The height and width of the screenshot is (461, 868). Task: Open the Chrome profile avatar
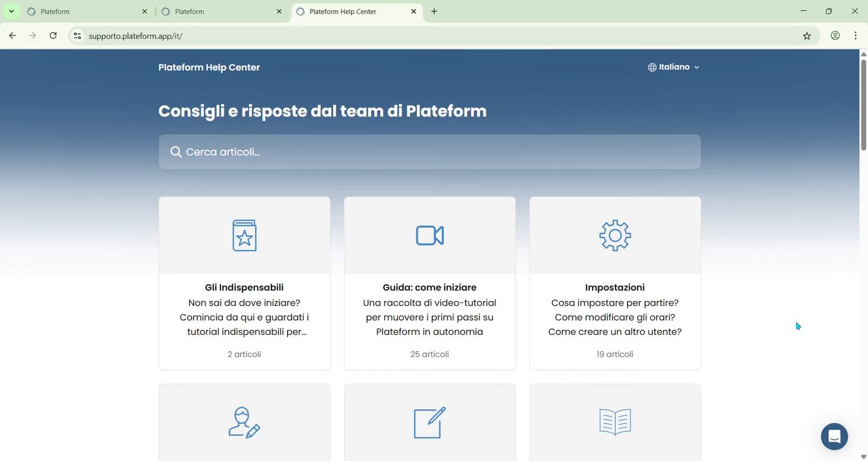(835, 36)
